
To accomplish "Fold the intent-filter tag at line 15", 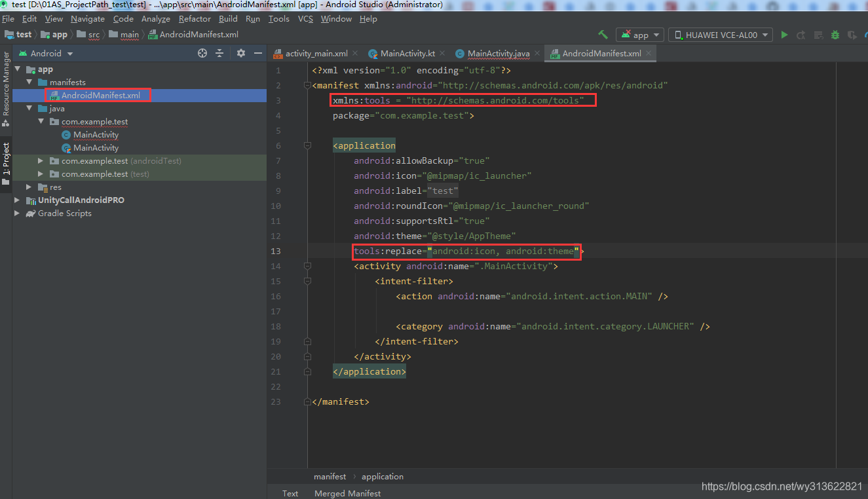I will click(307, 281).
